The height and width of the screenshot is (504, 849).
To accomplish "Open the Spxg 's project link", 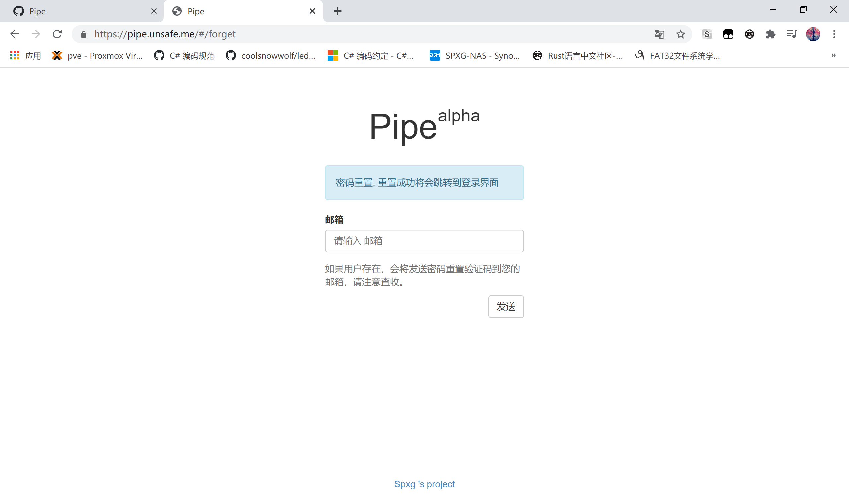I will [424, 484].
